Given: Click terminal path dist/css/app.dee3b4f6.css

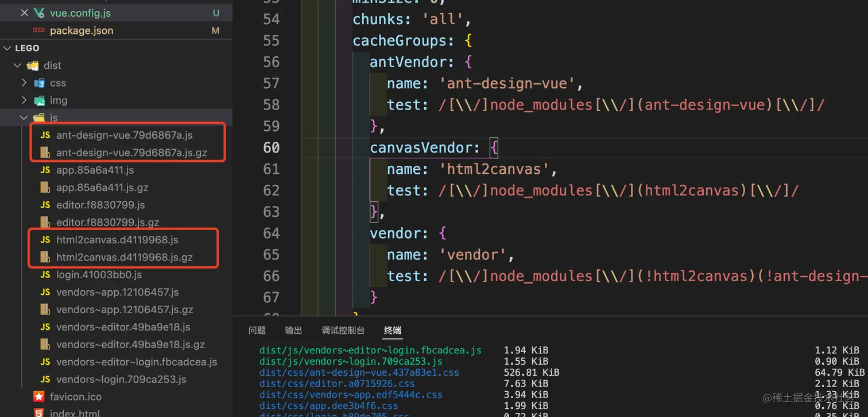Looking at the screenshot, I should (x=328, y=406).
